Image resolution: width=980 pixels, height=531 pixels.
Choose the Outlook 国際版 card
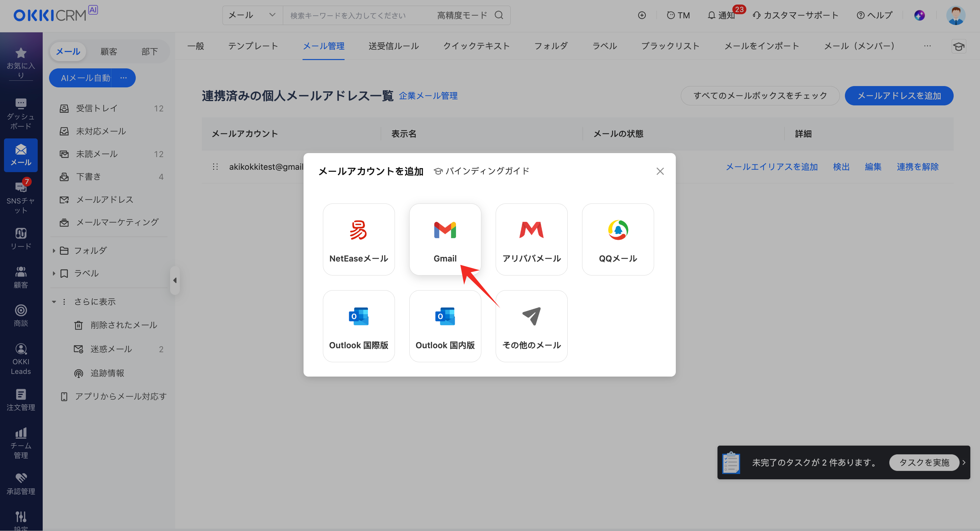[358, 326]
